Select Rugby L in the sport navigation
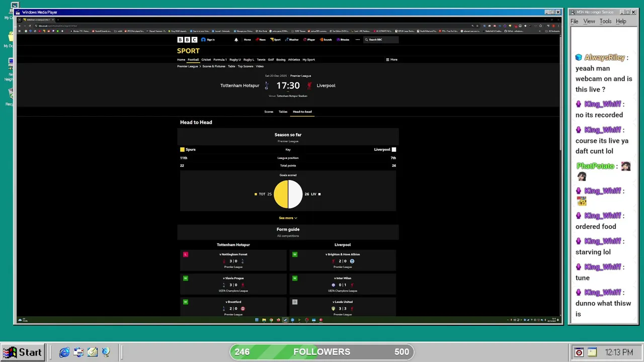The width and height of the screenshot is (644, 362). coord(249,60)
